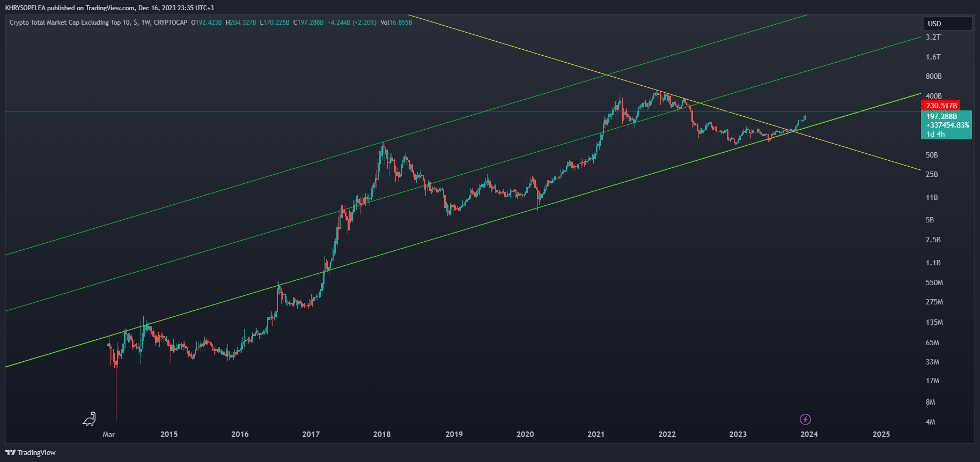Click the High value H204.327B
Image resolution: width=980 pixels, height=462 pixels.
point(241,23)
